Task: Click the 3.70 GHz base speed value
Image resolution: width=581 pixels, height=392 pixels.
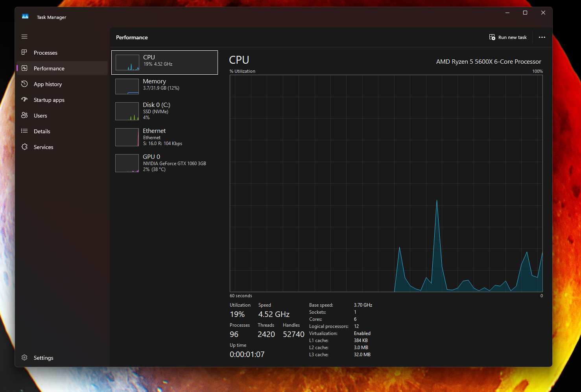Action: click(x=363, y=305)
